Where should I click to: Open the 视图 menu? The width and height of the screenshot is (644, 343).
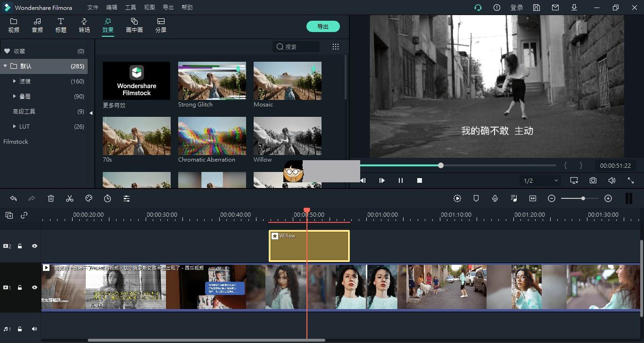pos(149,8)
